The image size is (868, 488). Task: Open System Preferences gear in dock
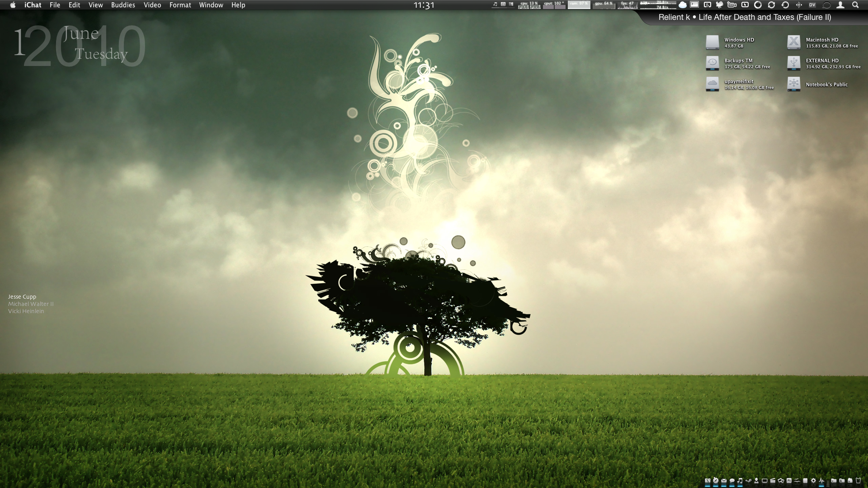813,481
